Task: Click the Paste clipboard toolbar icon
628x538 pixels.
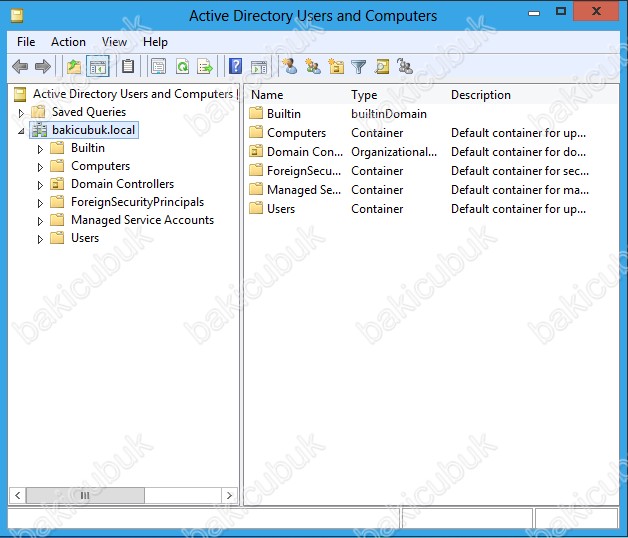Action: (128, 66)
